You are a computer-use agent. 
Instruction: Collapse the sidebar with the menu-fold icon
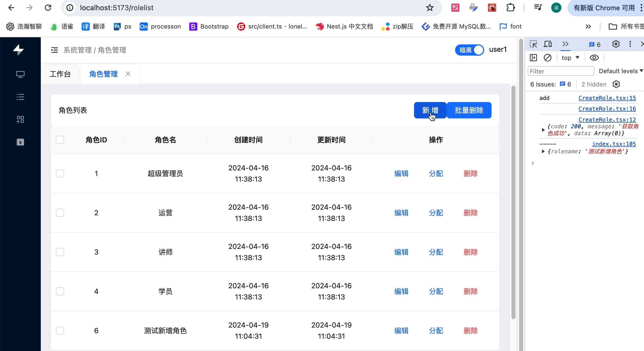pos(54,50)
